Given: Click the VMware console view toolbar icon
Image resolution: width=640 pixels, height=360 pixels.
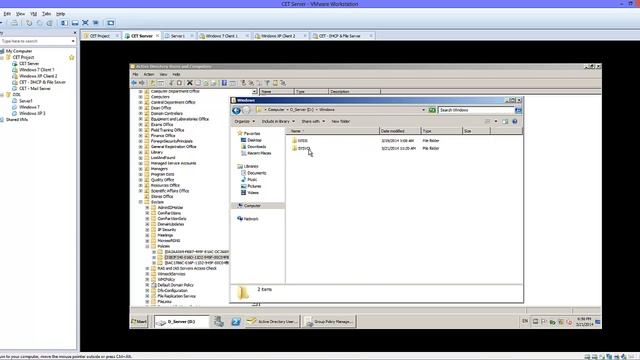Looking at the screenshot, I should pyautogui.click(x=111, y=23).
